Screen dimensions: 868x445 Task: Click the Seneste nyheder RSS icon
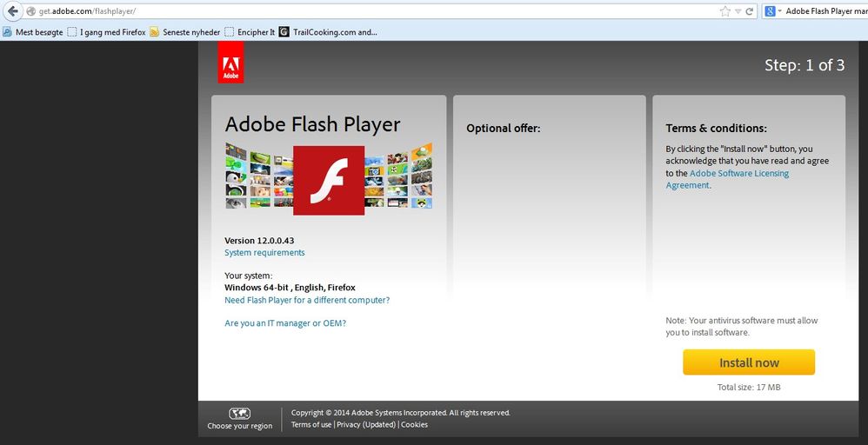pyautogui.click(x=155, y=32)
